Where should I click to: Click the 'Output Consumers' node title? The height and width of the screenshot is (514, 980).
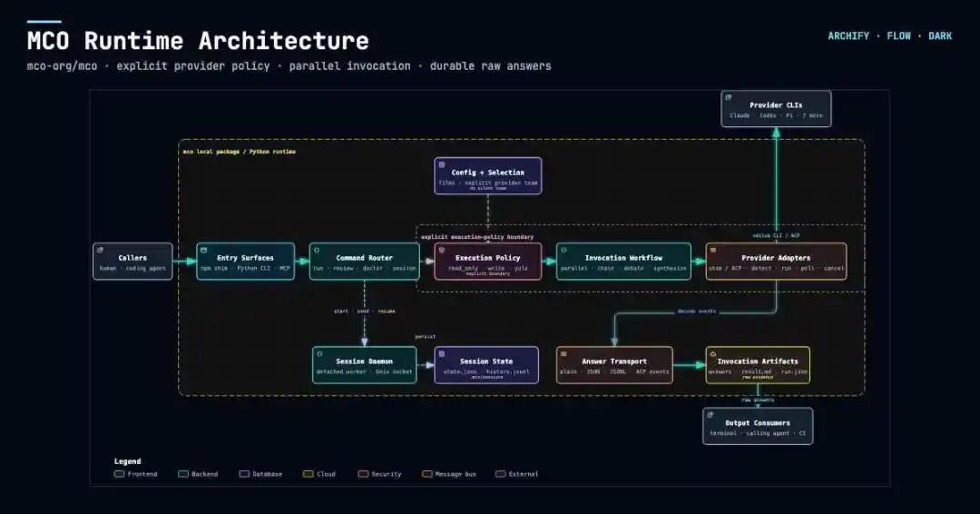(758, 422)
